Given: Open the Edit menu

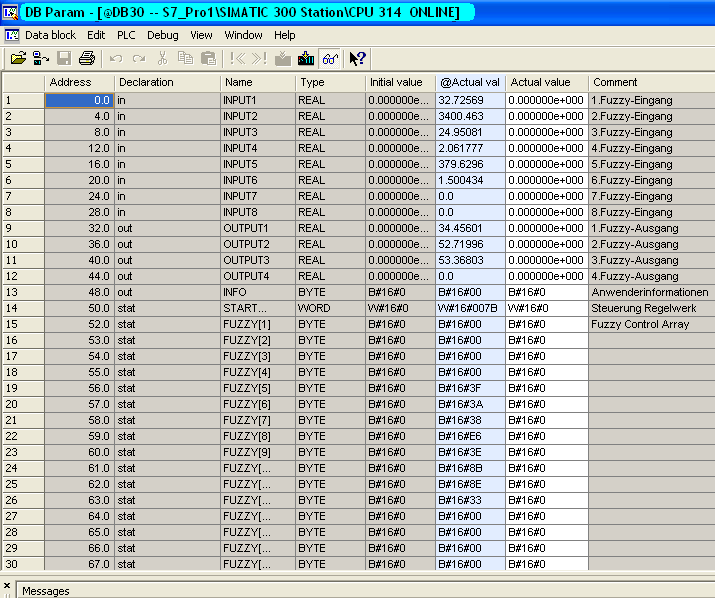Looking at the screenshot, I should tap(96, 35).
